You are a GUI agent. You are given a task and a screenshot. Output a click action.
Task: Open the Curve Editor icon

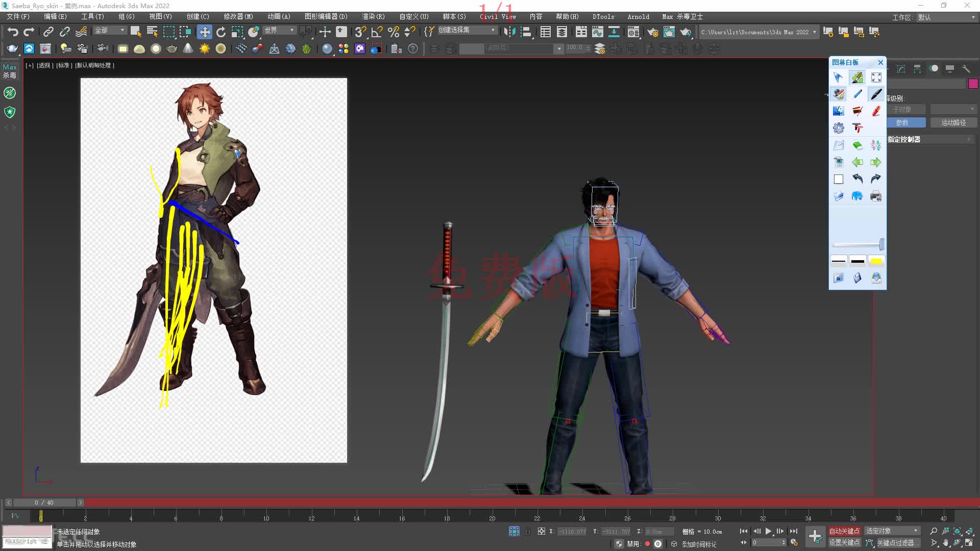598,32
